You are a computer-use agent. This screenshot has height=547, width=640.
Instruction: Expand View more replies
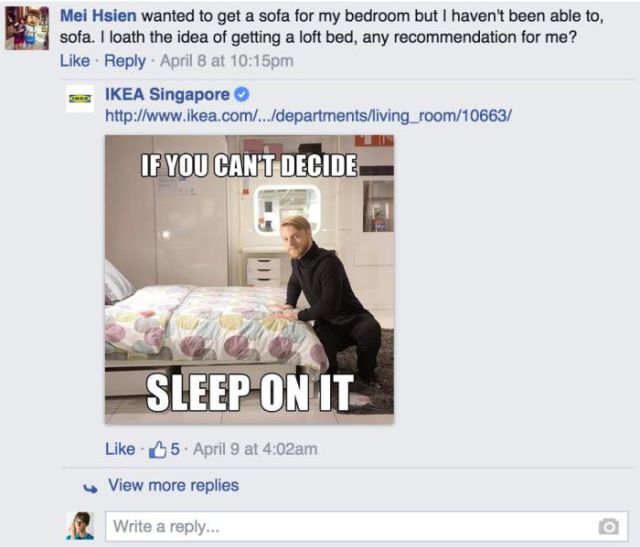173,485
